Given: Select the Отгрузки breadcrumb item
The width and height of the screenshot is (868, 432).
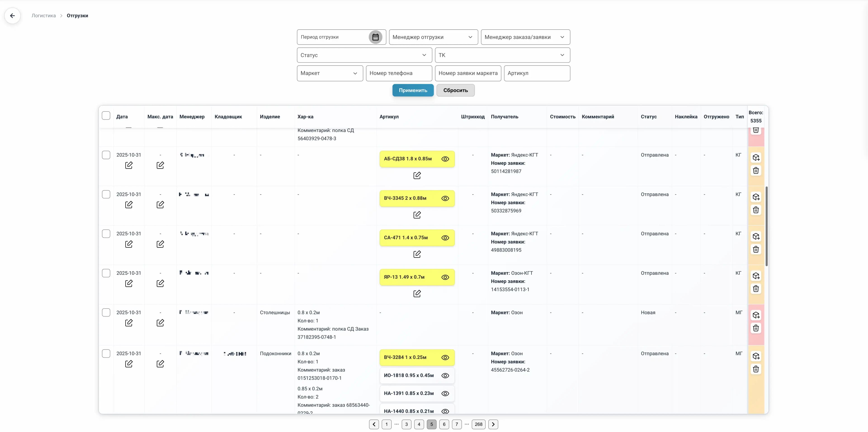Looking at the screenshot, I should tap(77, 16).
